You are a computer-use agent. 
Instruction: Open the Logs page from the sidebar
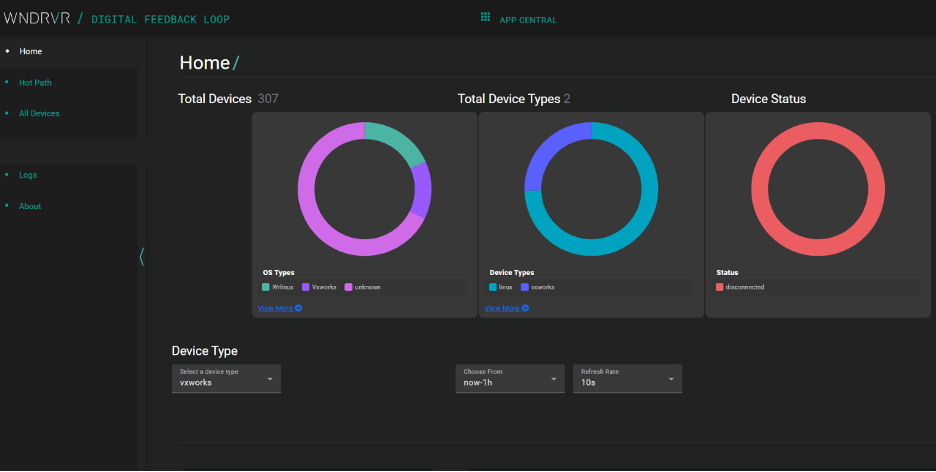[28, 175]
